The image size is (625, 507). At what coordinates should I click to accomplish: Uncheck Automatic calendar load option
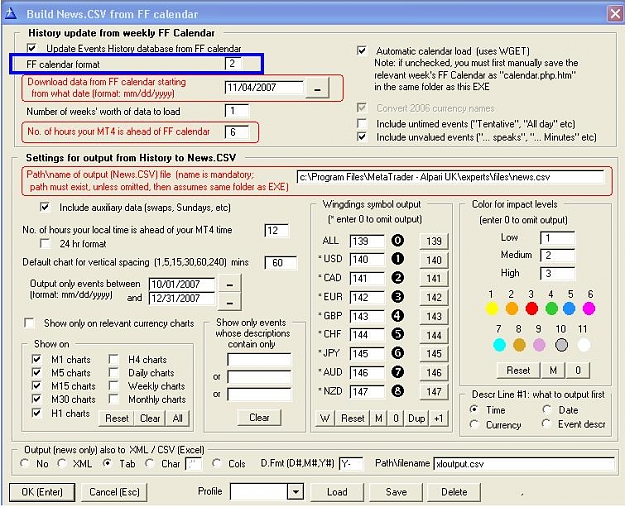[x=362, y=51]
